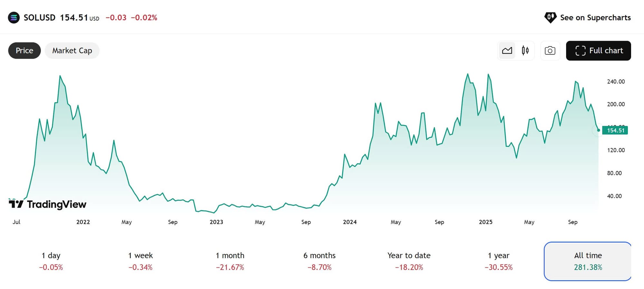Select the Year to date period
Image resolution: width=644 pixels, height=289 pixels.
tap(409, 261)
